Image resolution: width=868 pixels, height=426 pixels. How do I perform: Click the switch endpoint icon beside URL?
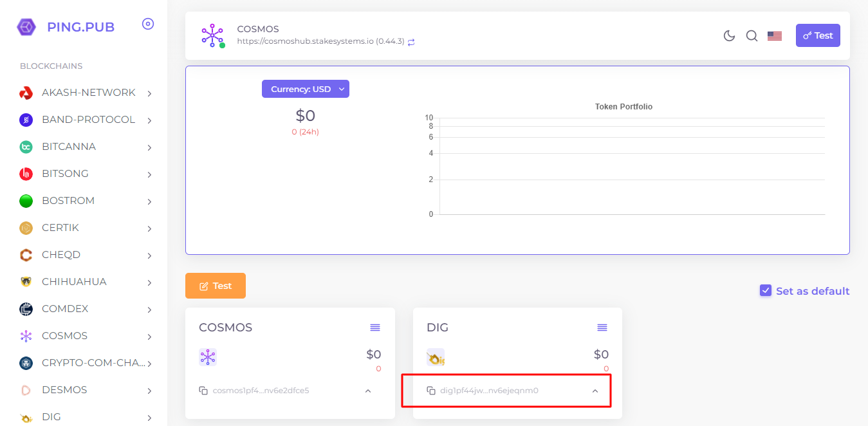point(411,42)
